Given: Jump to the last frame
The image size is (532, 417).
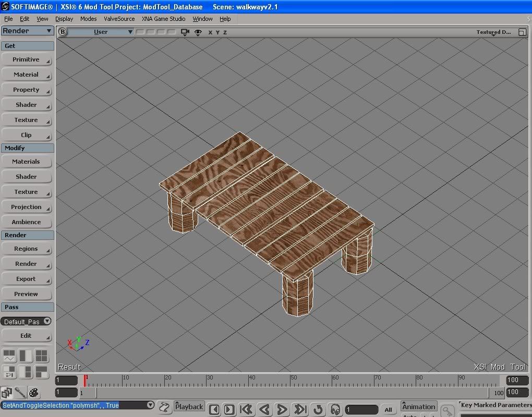Looking at the screenshot, I should coord(300,409).
